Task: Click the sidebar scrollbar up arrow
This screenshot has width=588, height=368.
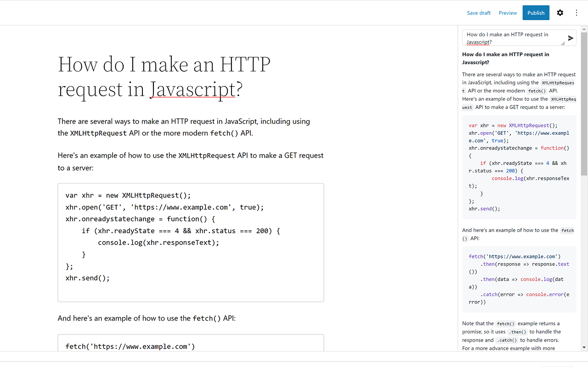Action: (x=584, y=29)
